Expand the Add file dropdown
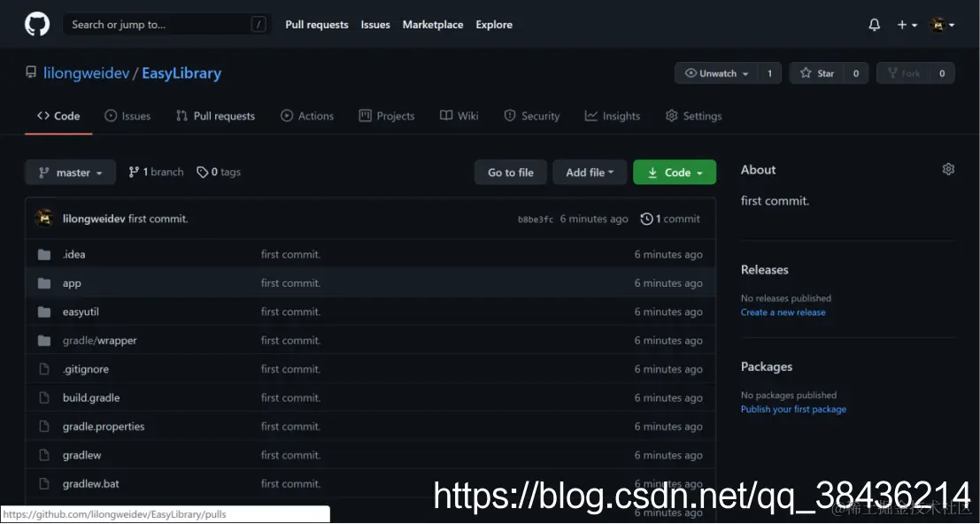 pos(590,173)
